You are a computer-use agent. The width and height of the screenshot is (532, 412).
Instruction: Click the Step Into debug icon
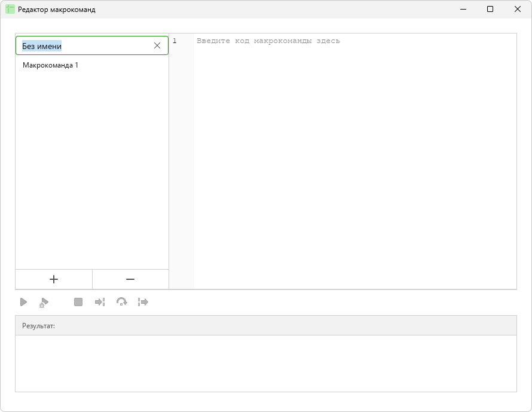100,302
